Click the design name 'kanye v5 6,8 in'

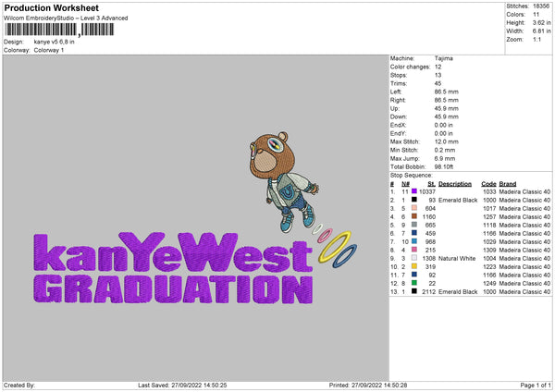[55, 42]
